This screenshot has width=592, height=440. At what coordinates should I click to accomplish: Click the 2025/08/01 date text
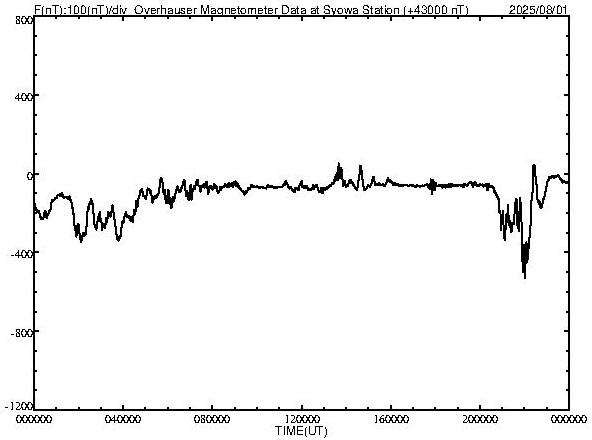tap(538, 9)
